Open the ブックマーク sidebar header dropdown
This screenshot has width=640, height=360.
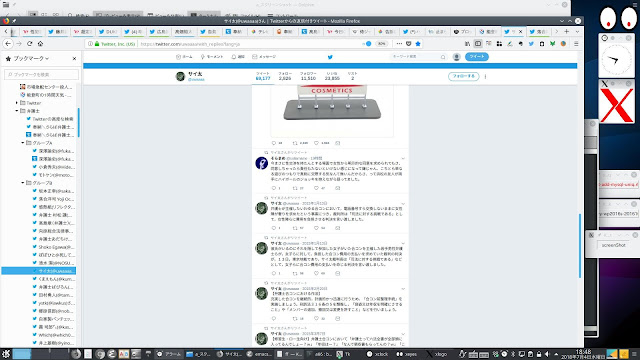pos(31,59)
